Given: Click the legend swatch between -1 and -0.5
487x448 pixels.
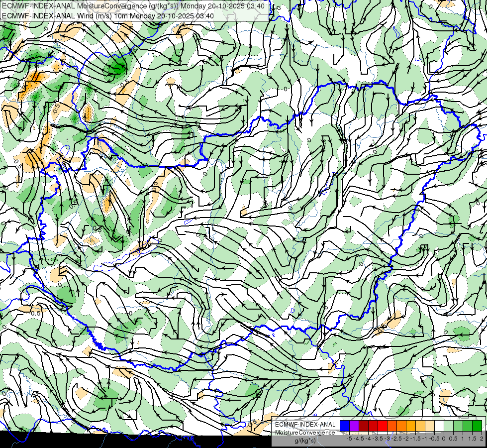Looking at the screenshot, I should pyautogui.click(x=430, y=426).
